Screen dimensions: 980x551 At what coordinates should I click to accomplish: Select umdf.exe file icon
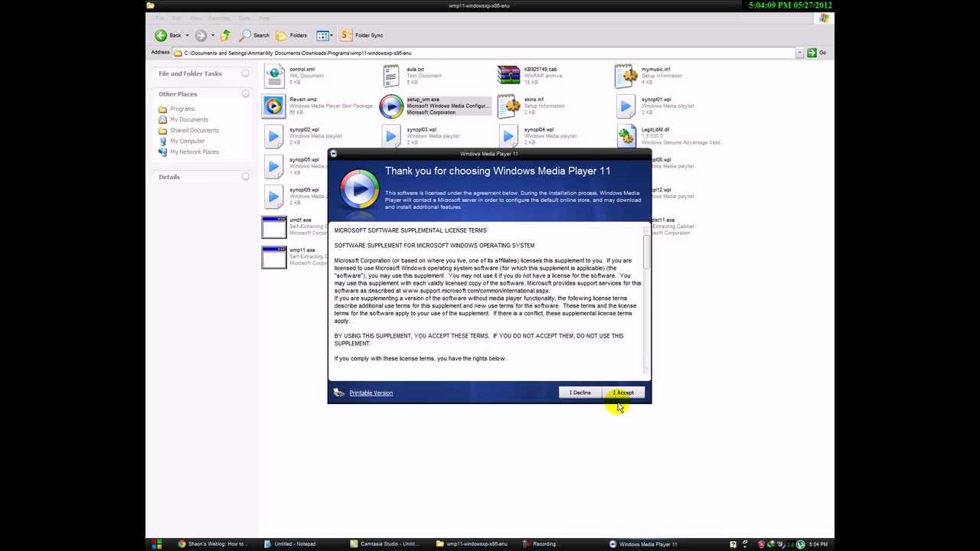coord(274,227)
